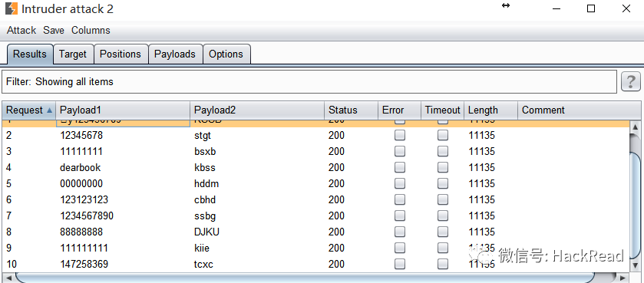Click the DJKU Payload2 cell
The image size is (644, 283).
257,232
